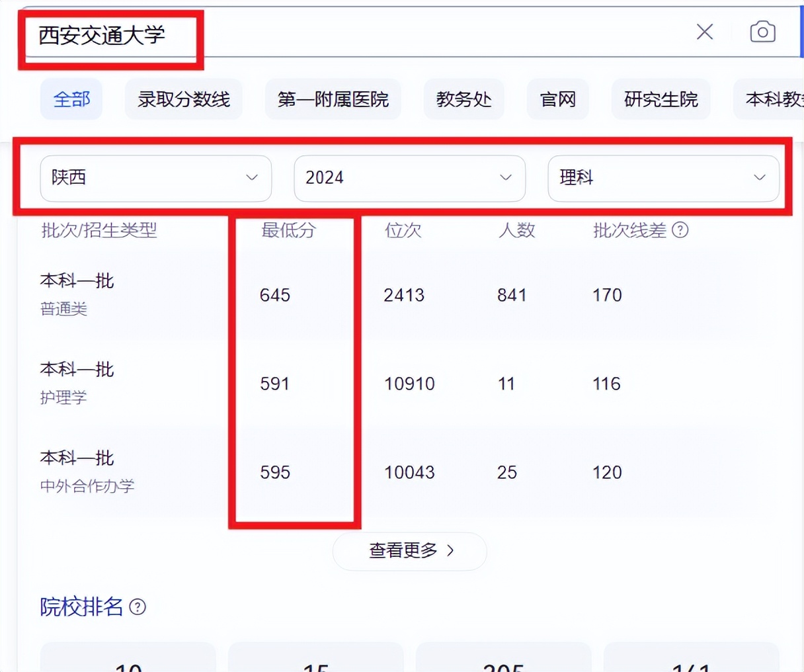Image resolution: width=804 pixels, height=672 pixels.
Task: Select the 本科一批 普通类 row label
Action: 77,294
